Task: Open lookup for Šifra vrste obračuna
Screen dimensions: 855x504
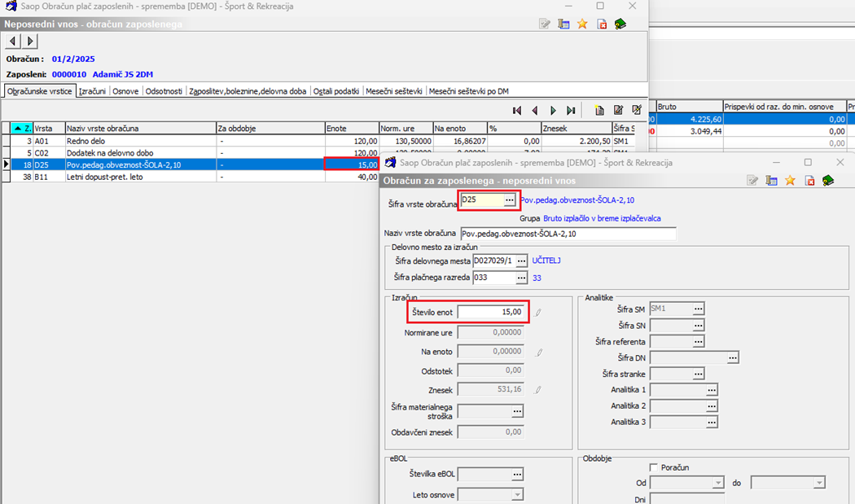Action: click(510, 199)
